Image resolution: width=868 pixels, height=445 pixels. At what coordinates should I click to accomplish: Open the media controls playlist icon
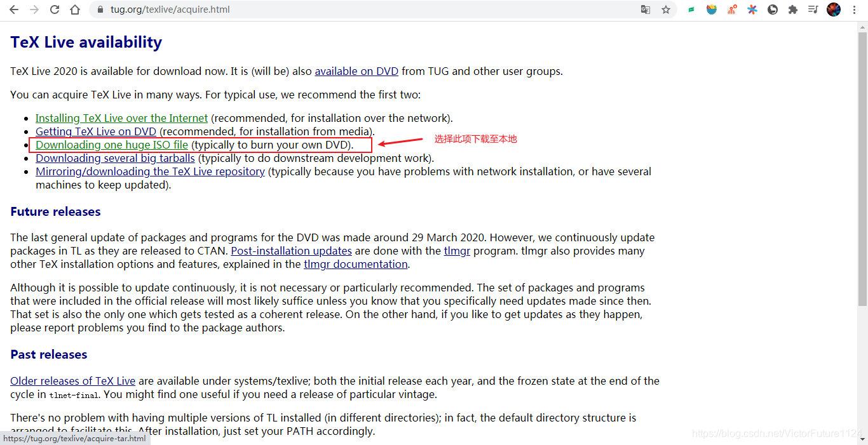click(x=813, y=10)
